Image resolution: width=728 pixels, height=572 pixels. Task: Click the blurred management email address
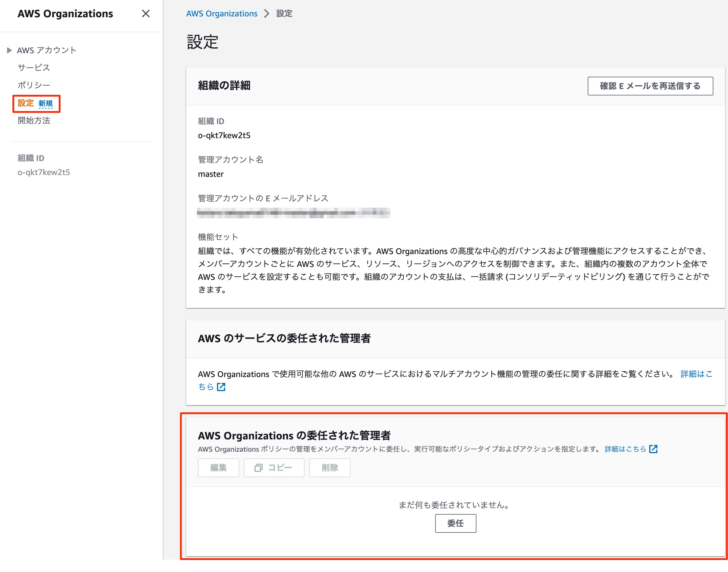click(293, 213)
